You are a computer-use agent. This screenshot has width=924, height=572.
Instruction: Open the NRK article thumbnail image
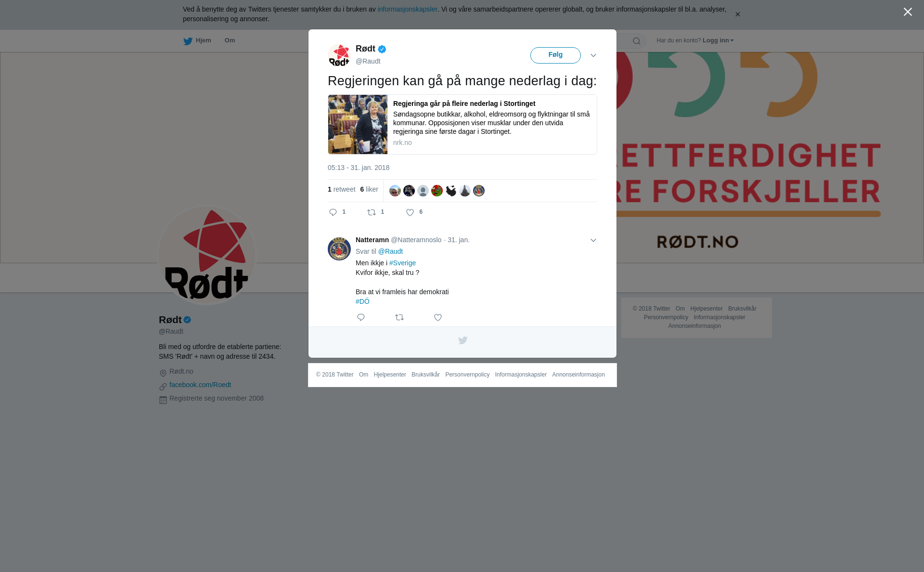pyautogui.click(x=358, y=124)
